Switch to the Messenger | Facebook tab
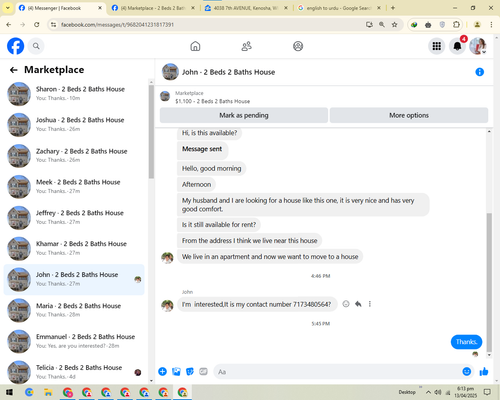 [54, 8]
